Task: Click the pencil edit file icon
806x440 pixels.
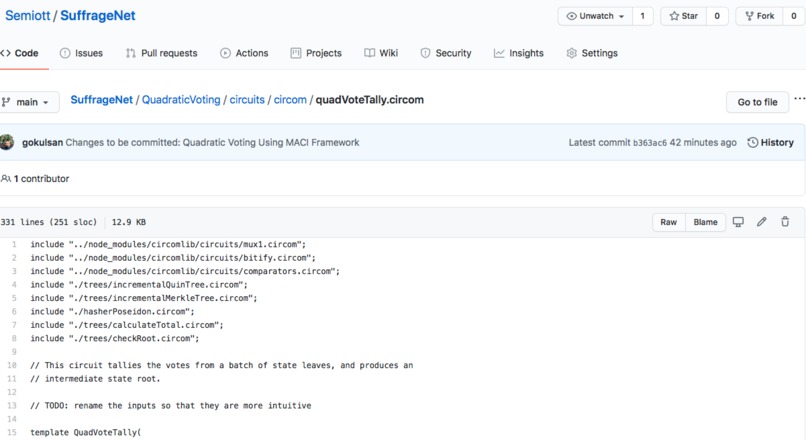Action: 761,222
